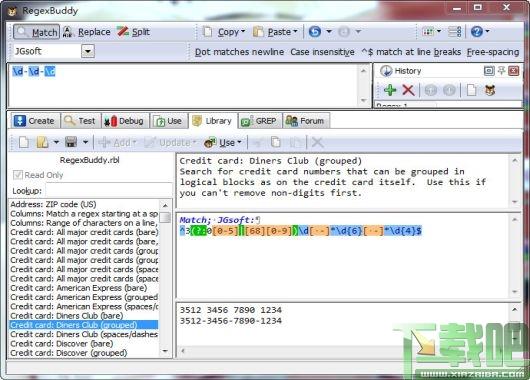Image resolution: width=530 pixels, height=380 pixels.
Task: Click the RegexBuddy mascot icon in History panel
Action: pos(490,90)
